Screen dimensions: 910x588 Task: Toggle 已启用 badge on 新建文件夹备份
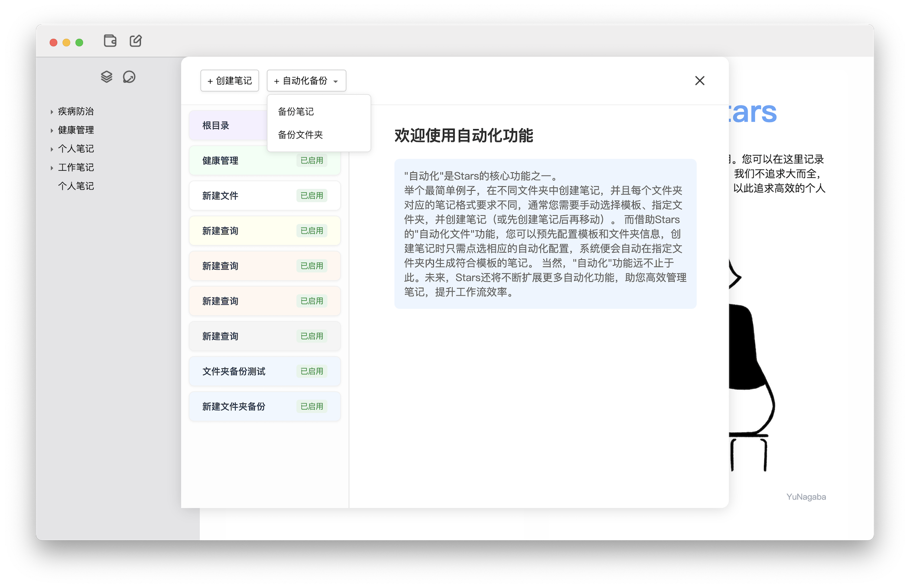[x=312, y=406]
